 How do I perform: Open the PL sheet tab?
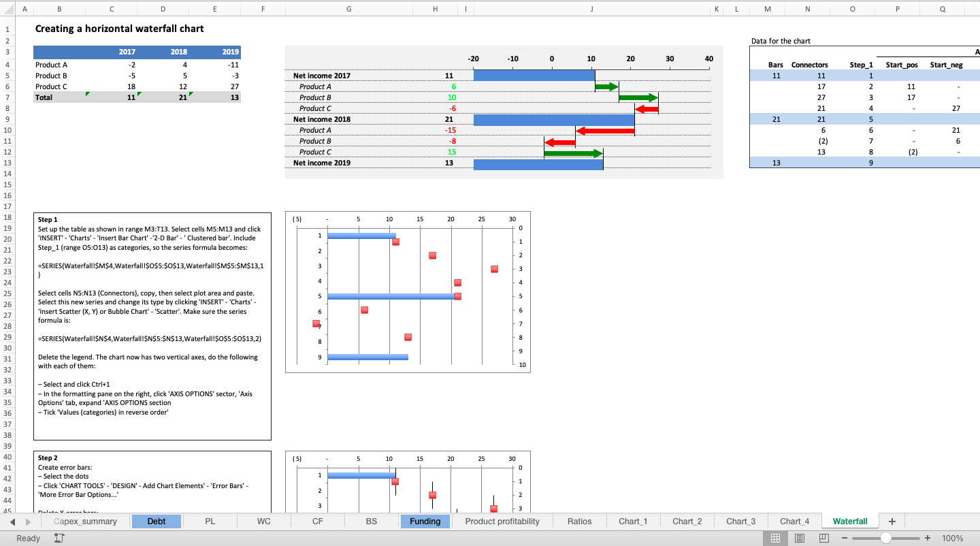pos(210,521)
